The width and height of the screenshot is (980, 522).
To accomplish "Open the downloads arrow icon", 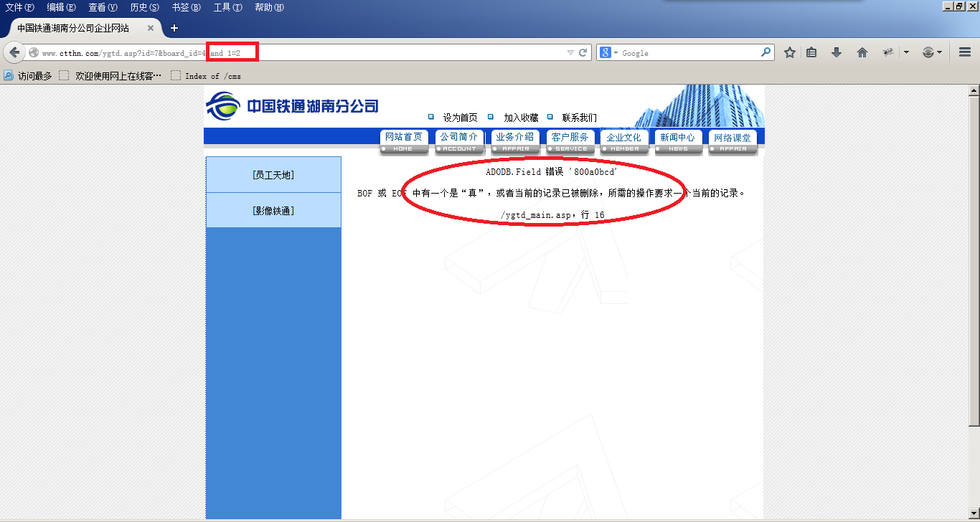I will [837, 52].
